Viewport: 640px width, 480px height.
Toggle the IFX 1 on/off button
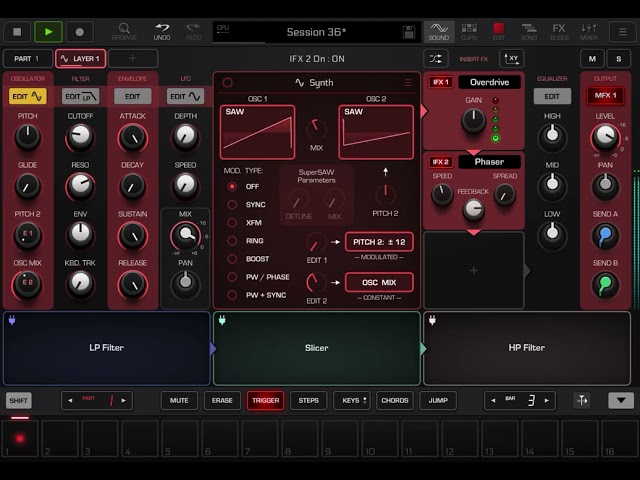(441, 82)
